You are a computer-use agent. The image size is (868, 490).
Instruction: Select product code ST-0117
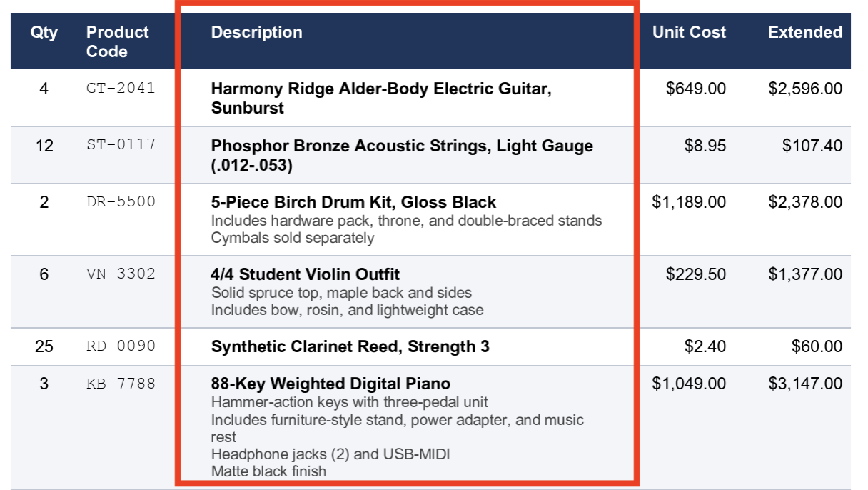tap(121, 145)
